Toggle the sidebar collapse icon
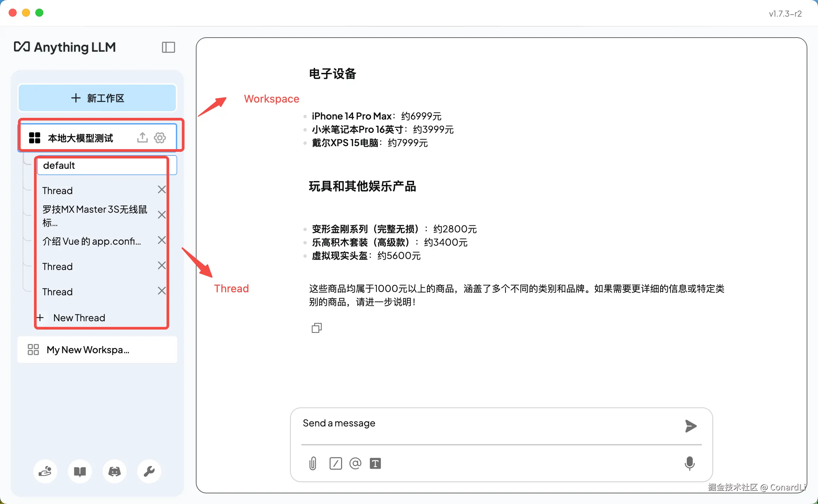This screenshot has height=504, width=818. pyautogui.click(x=169, y=47)
